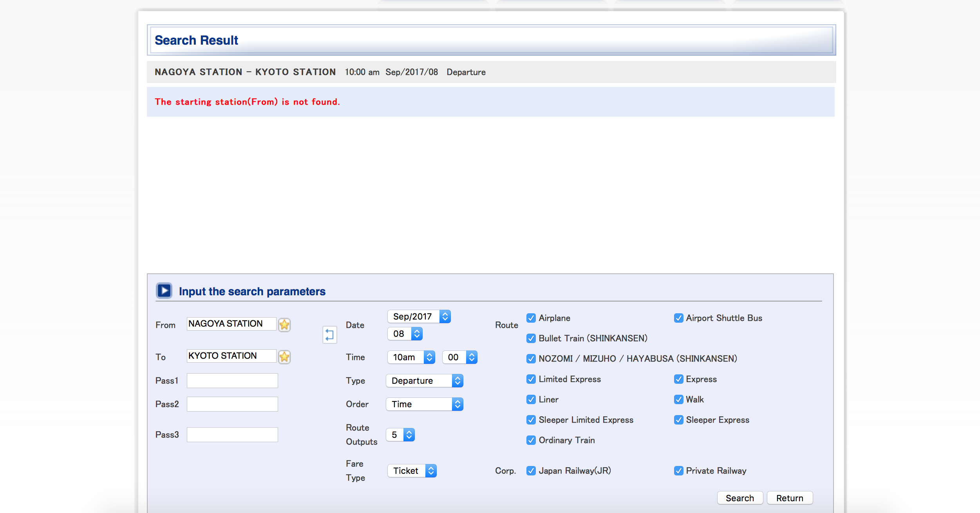Uncheck the Airport Shuttle Bus checkbox
This screenshot has height=513, width=980.
pos(678,318)
